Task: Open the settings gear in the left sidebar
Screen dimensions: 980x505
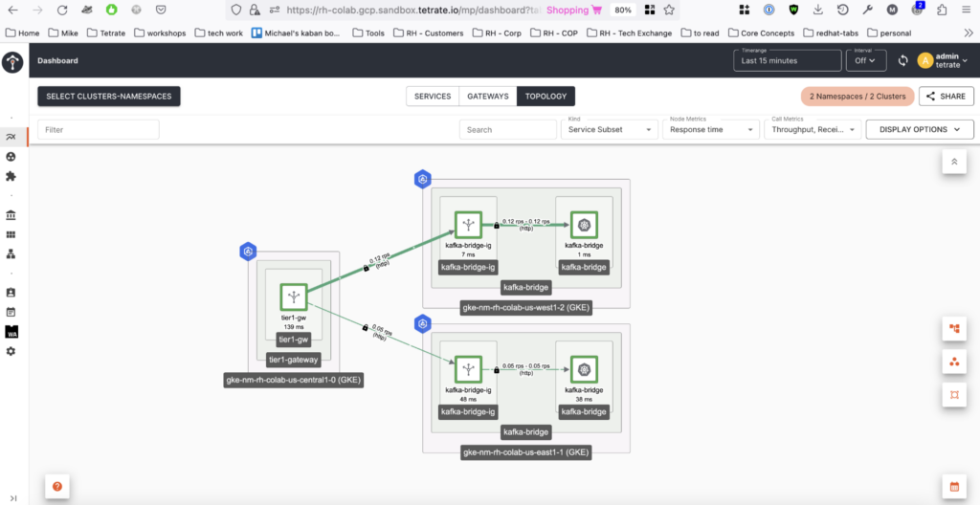Action: (x=11, y=351)
